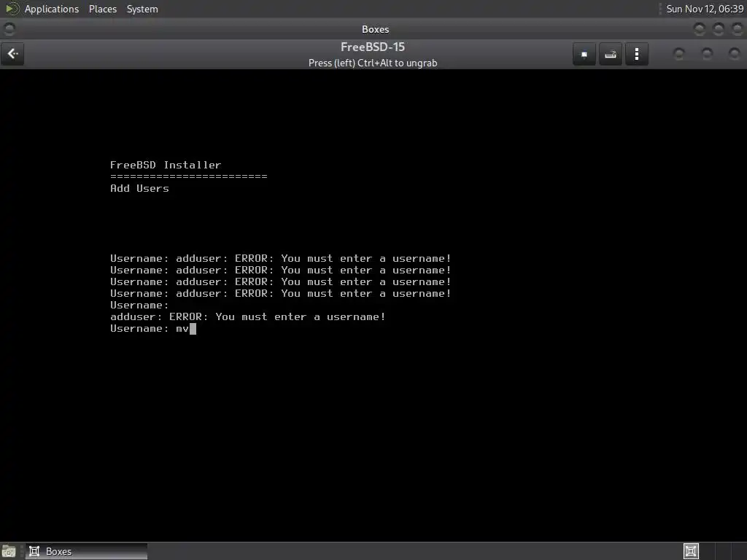This screenshot has height=560, width=747.
Task: Open the Places menu
Action: click(102, 9)
